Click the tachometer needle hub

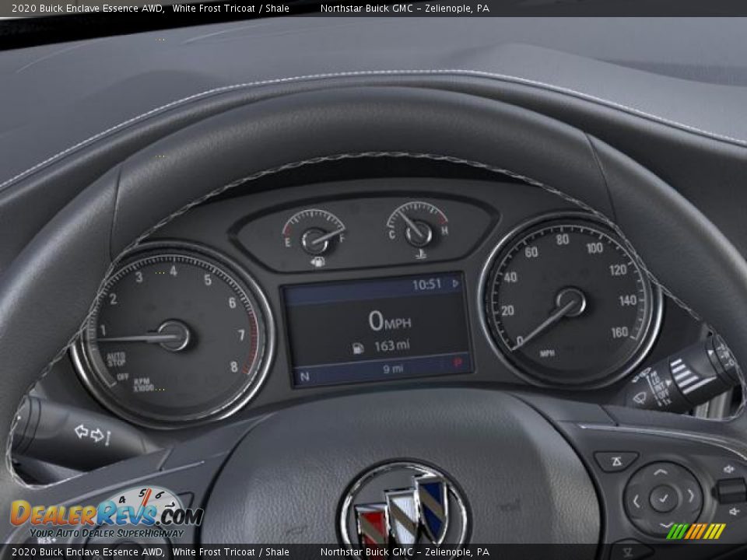click(174, 335)
